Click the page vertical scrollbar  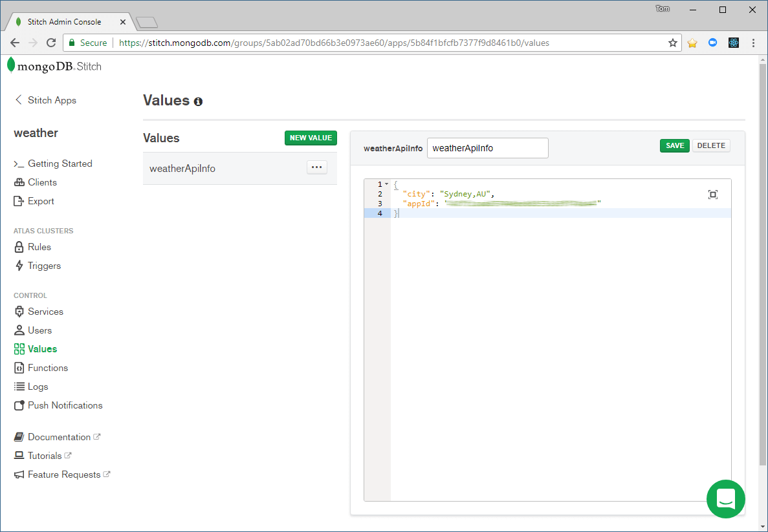pyautogui.click(x=763, y=264)
